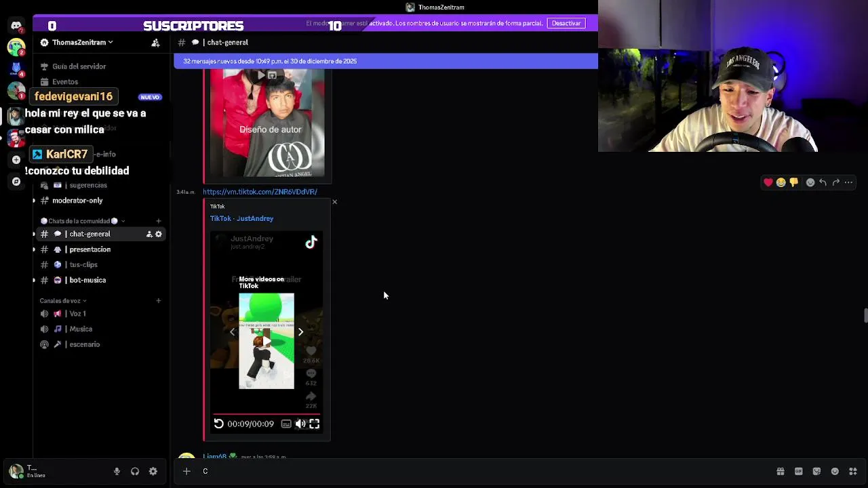The width and height of the screenshot is (868, 488).
Task: Open GIF picker in chat bar
Action: click(799, 472)
